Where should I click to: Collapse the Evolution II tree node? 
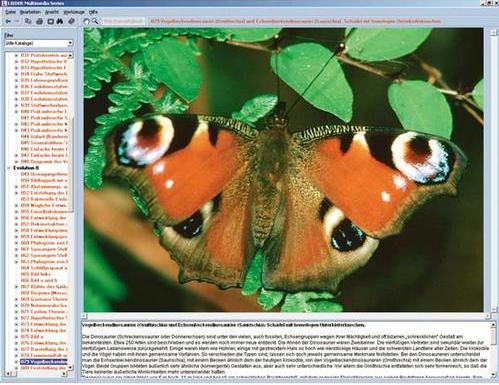point(9,168)
